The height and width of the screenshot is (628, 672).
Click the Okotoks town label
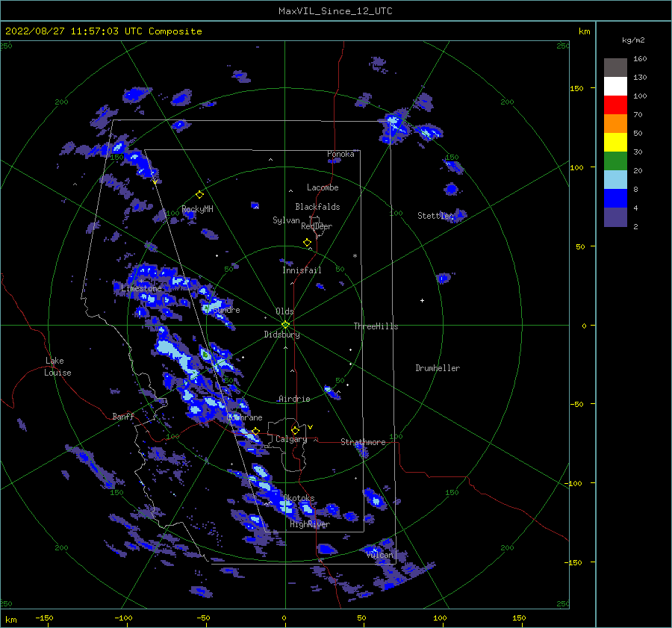[x=299, y=498]
